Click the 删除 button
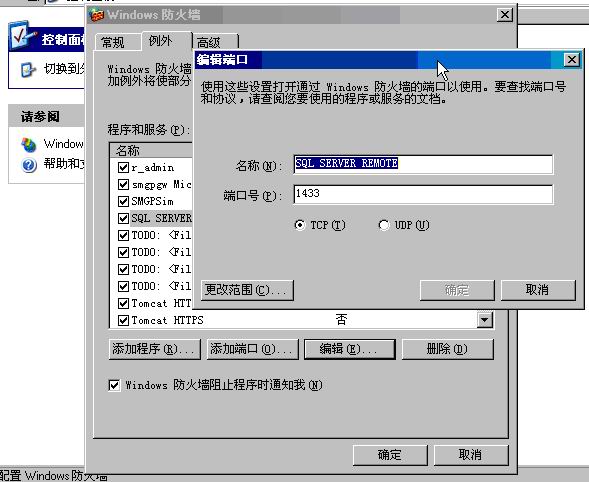This screenshot has height=482, width=589. (x=447, y=349)
